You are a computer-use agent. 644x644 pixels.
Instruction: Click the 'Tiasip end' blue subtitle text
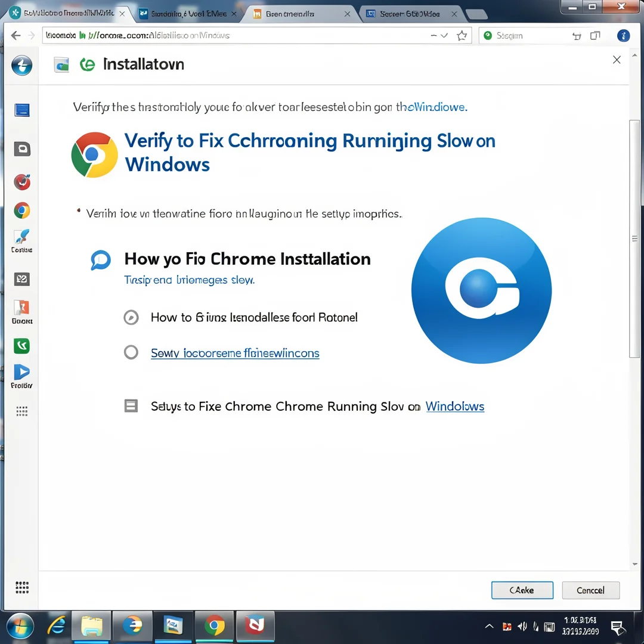(190, 280)
